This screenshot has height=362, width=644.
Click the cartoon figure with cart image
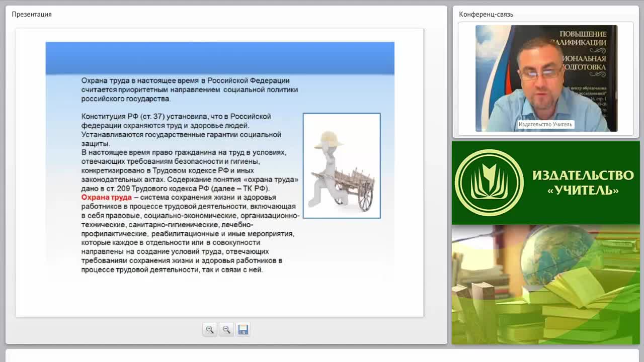pyautogui.click(x=342, y=166)
